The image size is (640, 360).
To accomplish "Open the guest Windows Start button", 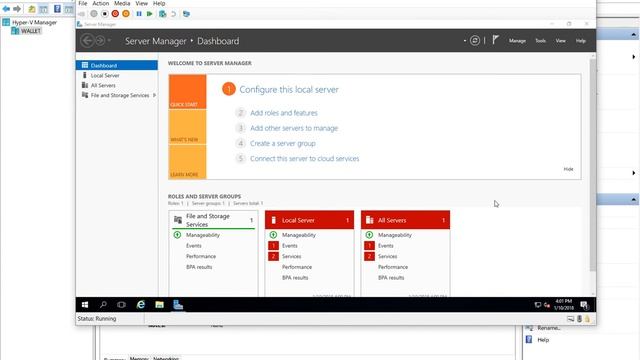I will tap(85, 304).
